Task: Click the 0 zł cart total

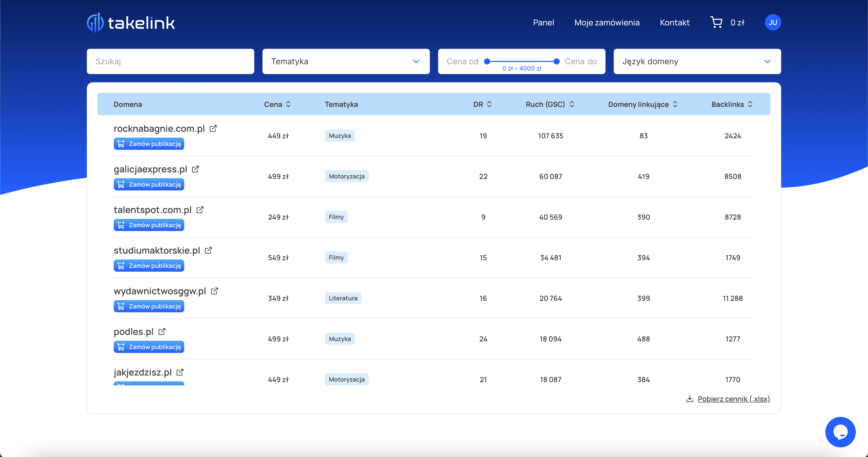Action: pyautogui.click(x=737, y=23)
